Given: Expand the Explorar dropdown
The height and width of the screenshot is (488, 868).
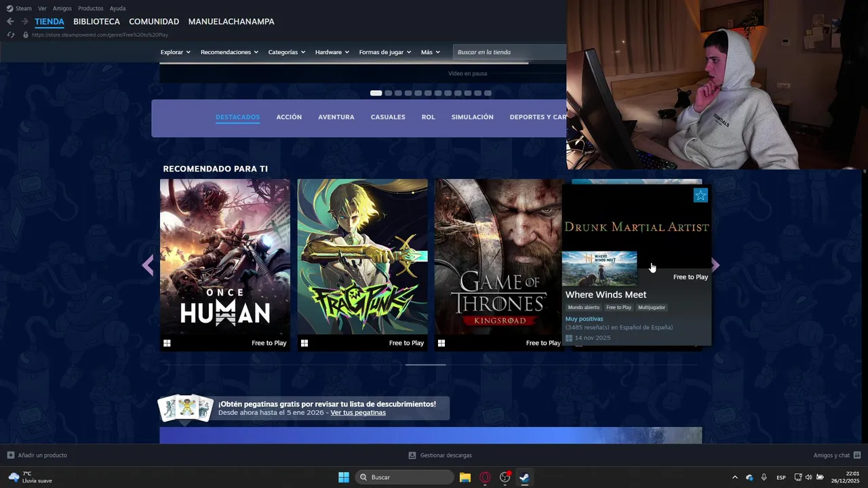Looking at the screenshot, I should pos(176,52).
